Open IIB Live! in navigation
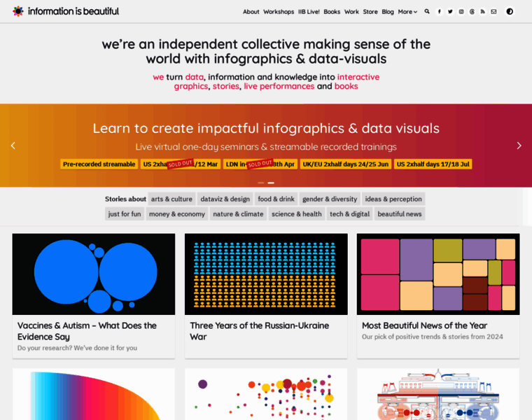 309,12
